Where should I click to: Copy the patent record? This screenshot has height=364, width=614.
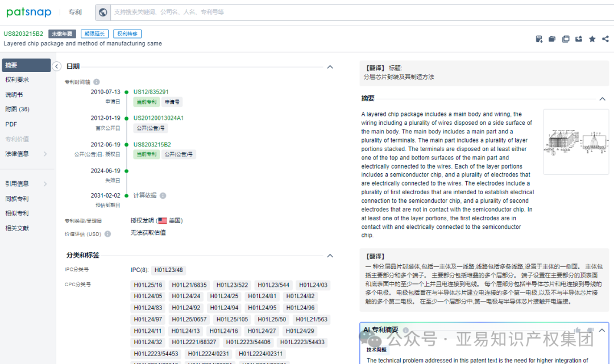565,39
